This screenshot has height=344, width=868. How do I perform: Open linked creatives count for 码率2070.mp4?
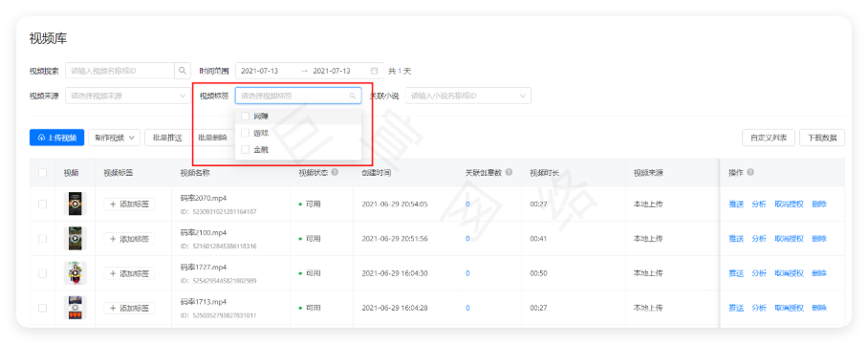(467, 204)
